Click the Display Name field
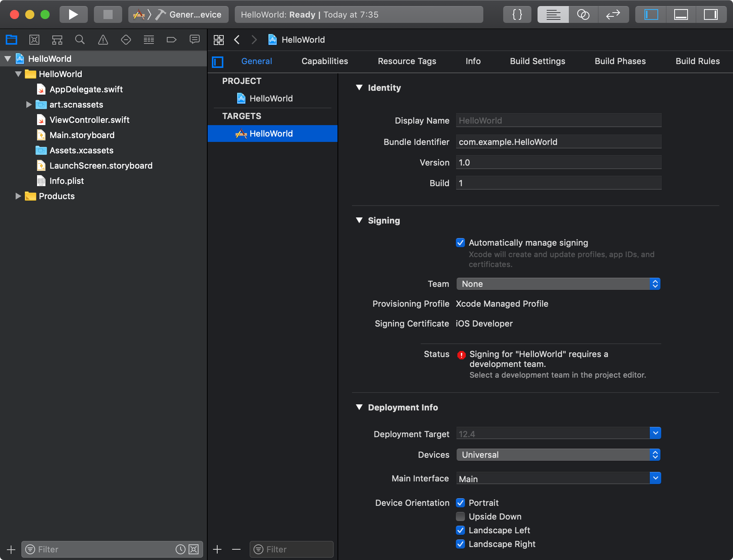 (559, 121)
